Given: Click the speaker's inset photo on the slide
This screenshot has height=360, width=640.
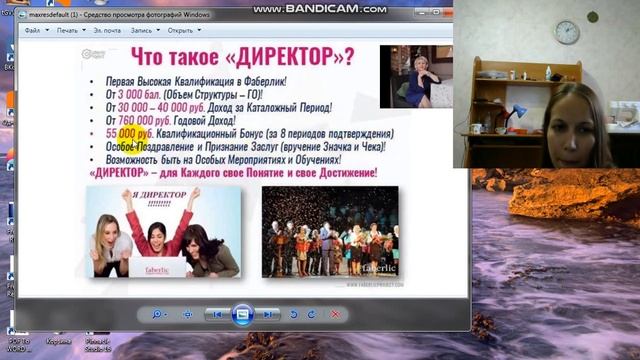Looking at the screenshot, I should [x=416, y=77].
